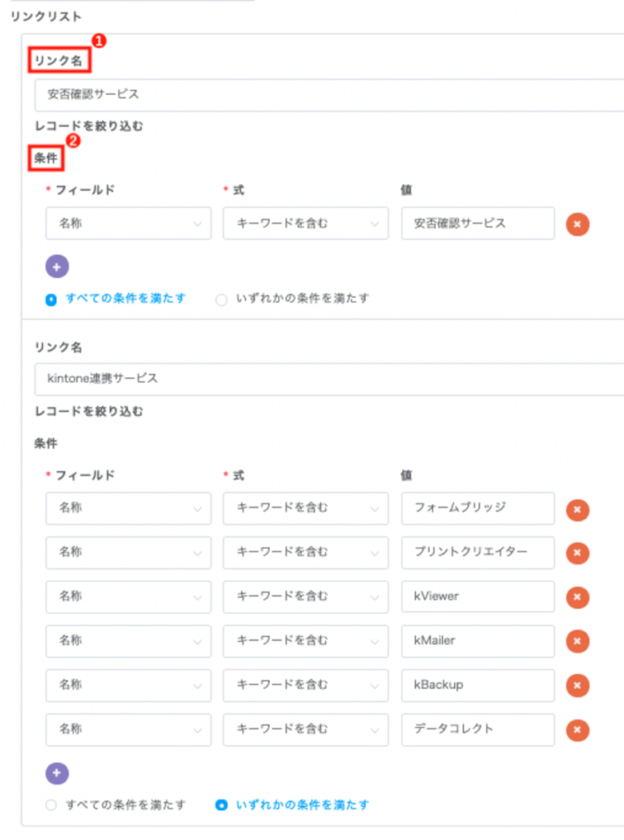
Task: Open キーワードを含む dropdown for フォームブリッジ row
Action: click(305, 509)
